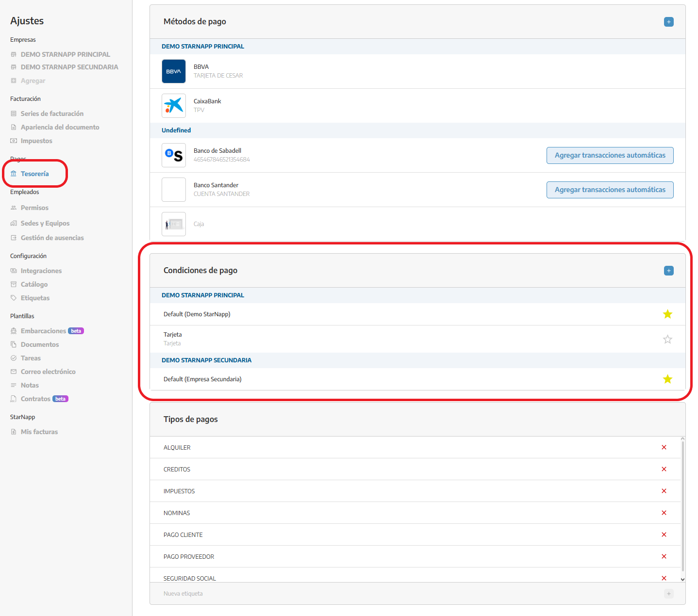Image resolution: width=698 pixels, height=616 pixels.
Task: Click the plus icon in Métodos de pago
Action: click(668, 22)
